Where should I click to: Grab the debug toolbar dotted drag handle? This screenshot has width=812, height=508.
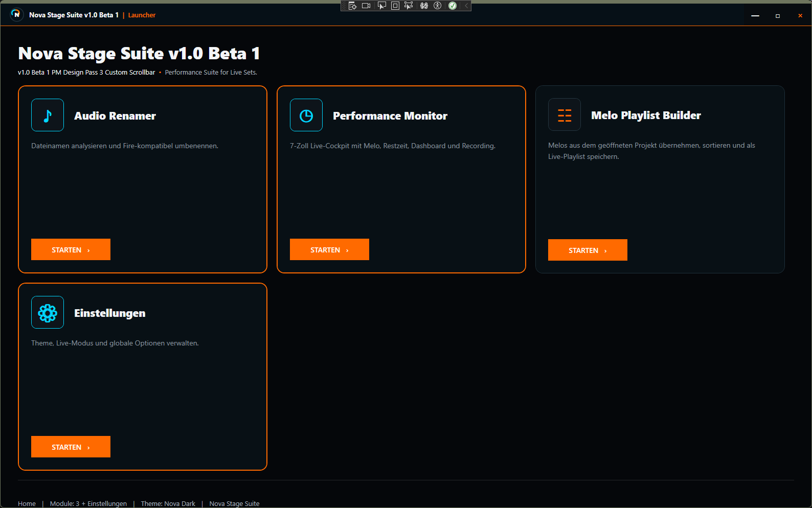pyautogui.click(x=344, y=6)
